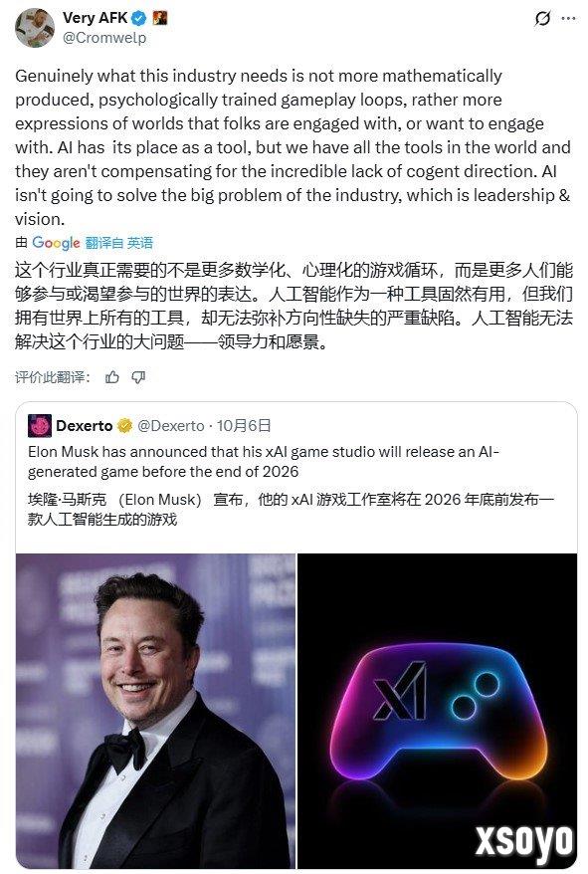Click the blue verified badge beside Very AFK
The height and width of the screenshot is (874, 588).
click(x=138, y=18)
